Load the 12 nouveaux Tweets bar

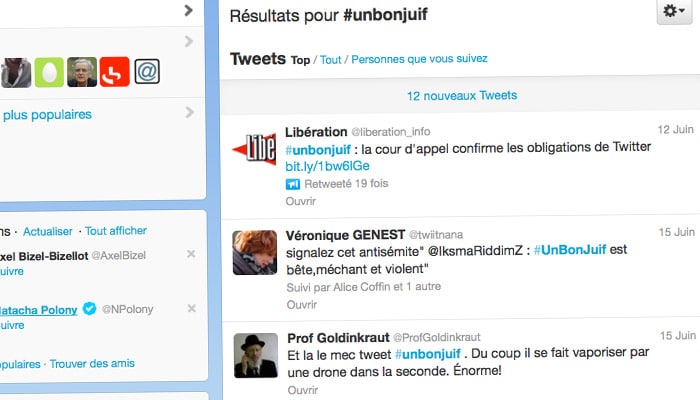(460, 96)
